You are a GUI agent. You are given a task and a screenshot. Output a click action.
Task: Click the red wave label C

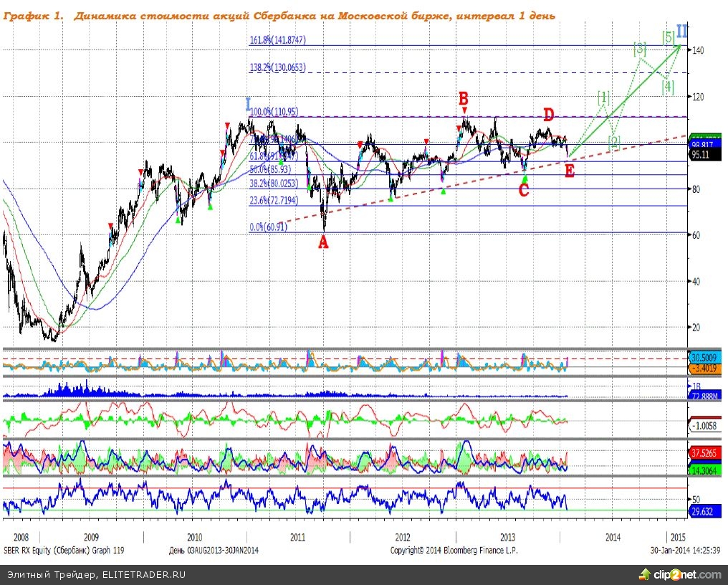(x=524, y=190)
